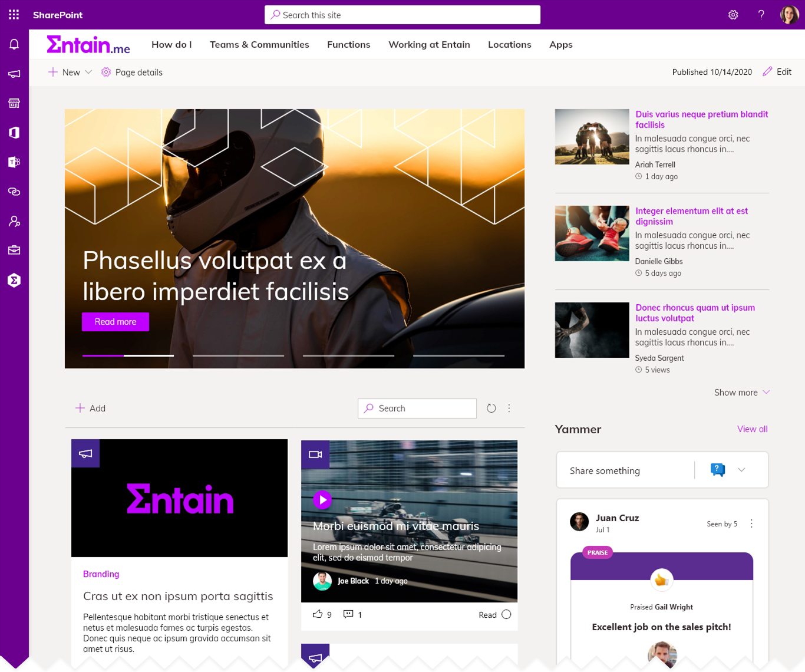The image size is (805, 672).
Task: Toggle the Read circle on video card
Action: [506, 614]
